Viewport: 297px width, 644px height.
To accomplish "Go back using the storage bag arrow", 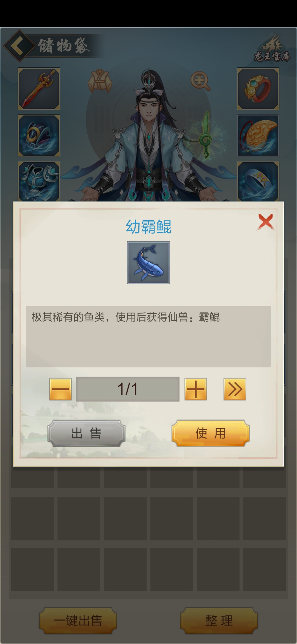I will 19,45.
